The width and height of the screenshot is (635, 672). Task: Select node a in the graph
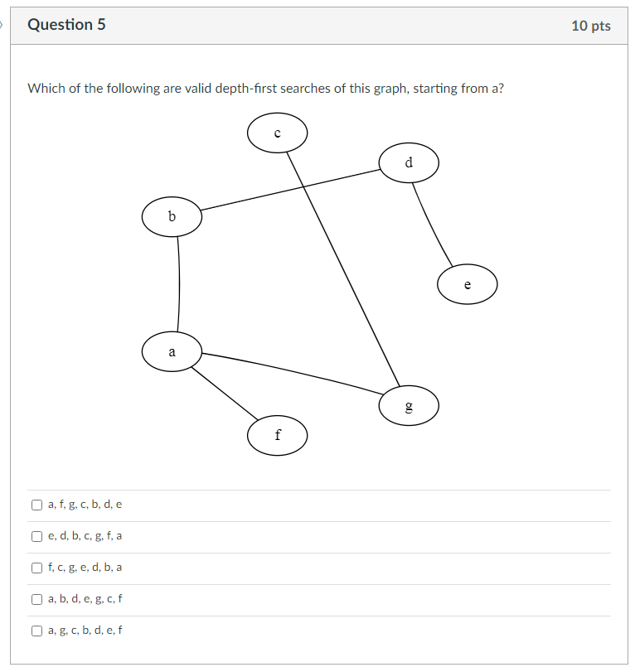[172, 351]
